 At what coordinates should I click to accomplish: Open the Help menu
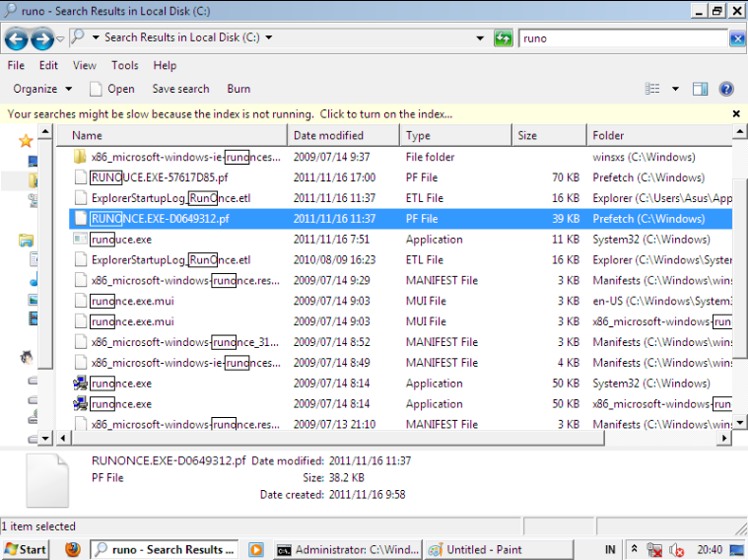click(x=165, y=65)
